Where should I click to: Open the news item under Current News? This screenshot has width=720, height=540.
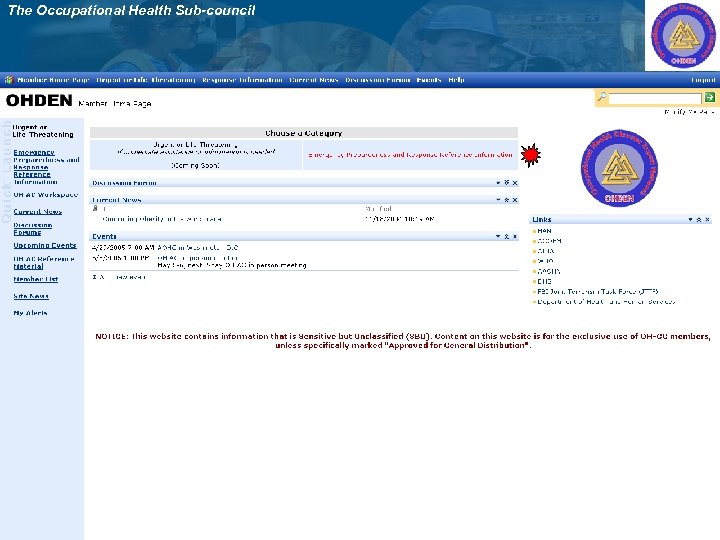point(162,219)
